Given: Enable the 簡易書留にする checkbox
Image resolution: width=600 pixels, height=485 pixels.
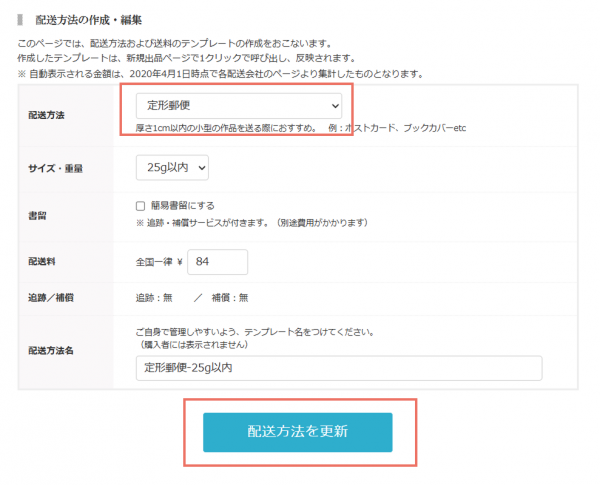Looking at the screenshot, I should tap(141, 206).
